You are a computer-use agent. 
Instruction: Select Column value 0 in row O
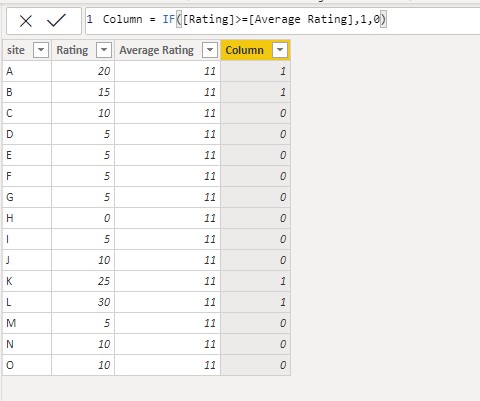tap(255, 365)
